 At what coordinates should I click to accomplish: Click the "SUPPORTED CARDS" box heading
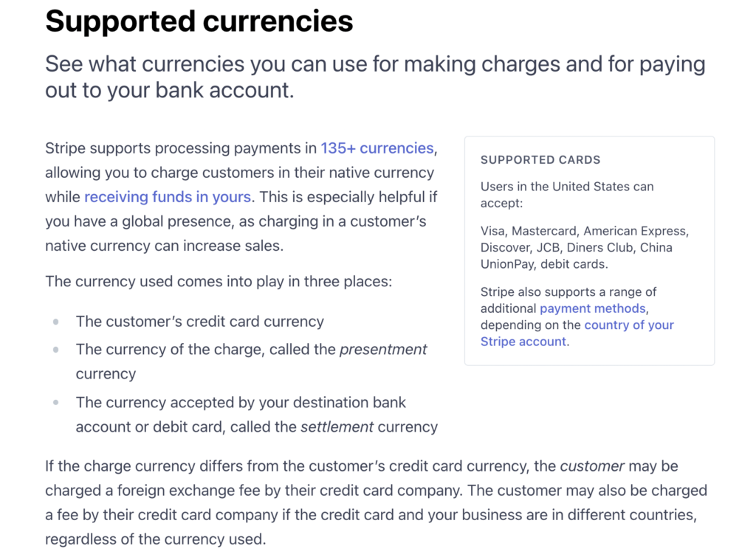coord(540,160)
